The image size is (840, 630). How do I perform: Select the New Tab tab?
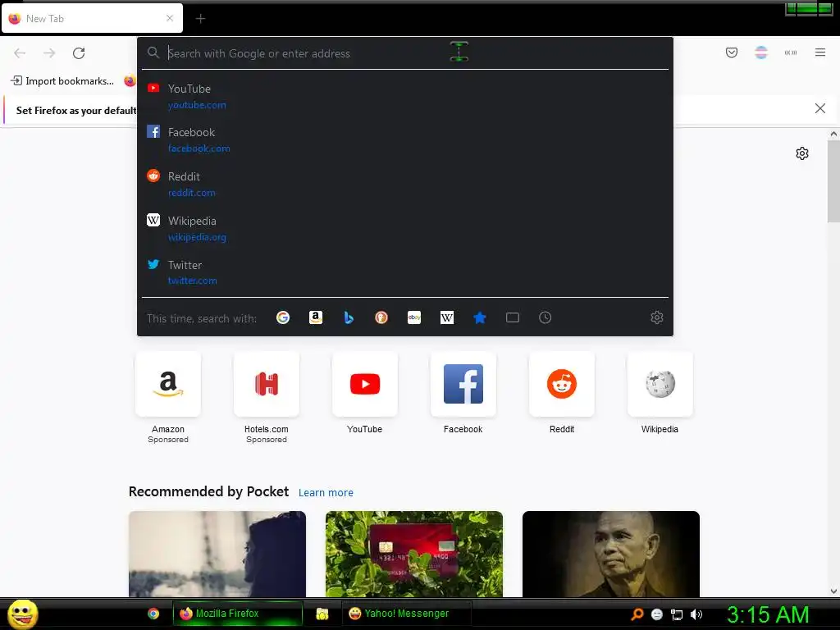tap(92, 18)
